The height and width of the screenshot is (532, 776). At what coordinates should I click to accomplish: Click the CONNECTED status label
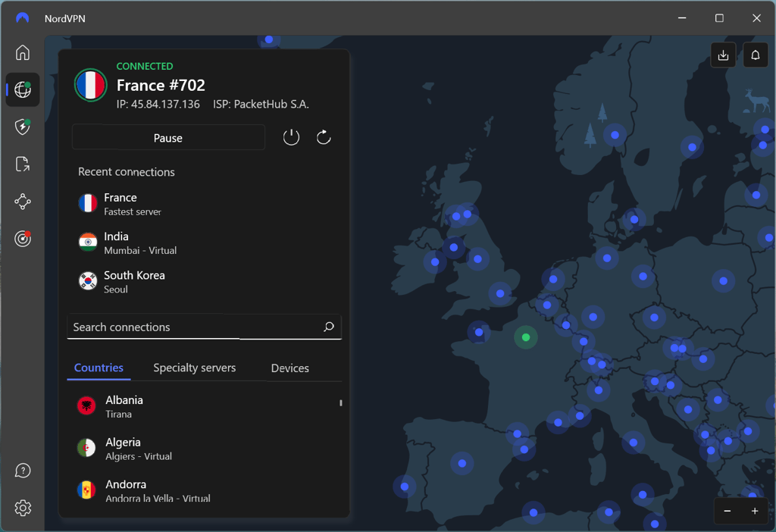pyautogui.click(x=145, y=66)
